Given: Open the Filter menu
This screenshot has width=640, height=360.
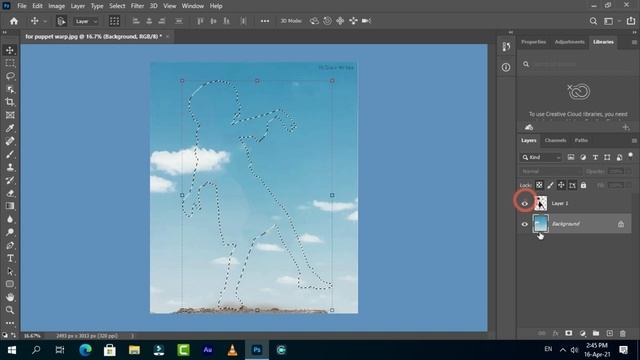Looking at the screenshot, I should [x=137, y=6].
